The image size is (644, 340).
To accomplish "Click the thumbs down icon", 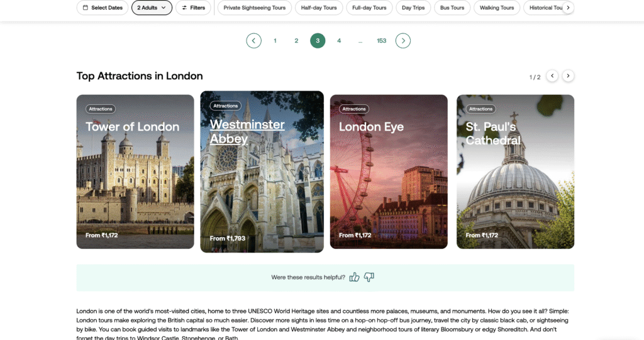I will (369, 277).
